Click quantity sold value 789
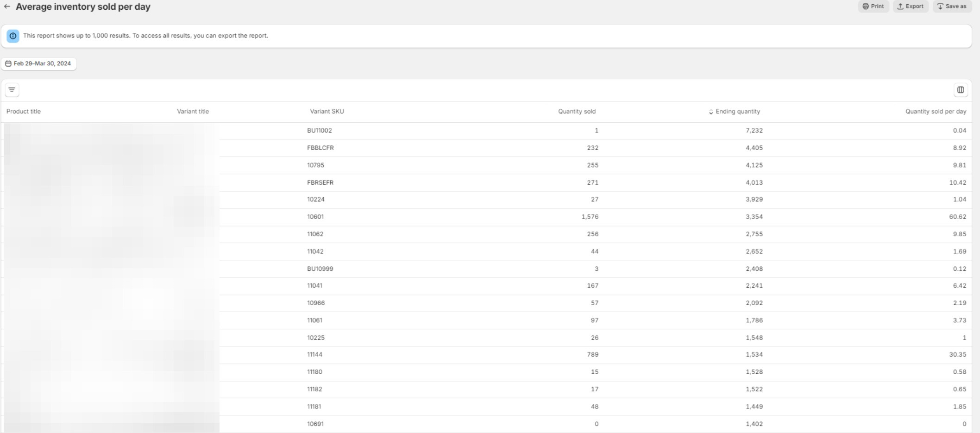980x433 pixels. point(593,355)
